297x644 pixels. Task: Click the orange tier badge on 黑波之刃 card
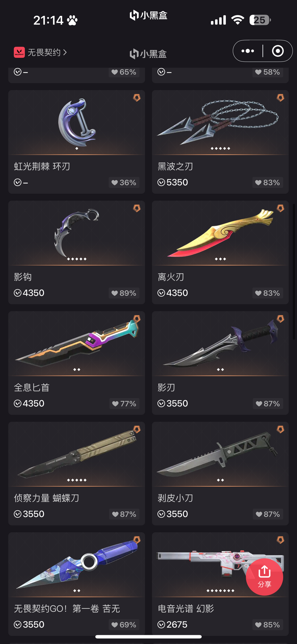(x=280, y=98)
